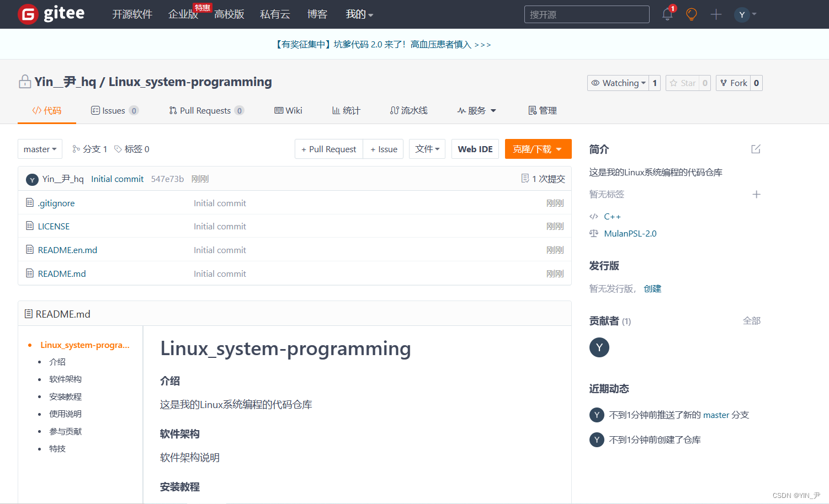Click the README.md header file icon
Screen dimensions: 829x504
pyautogui.click(x=29, y=314)
